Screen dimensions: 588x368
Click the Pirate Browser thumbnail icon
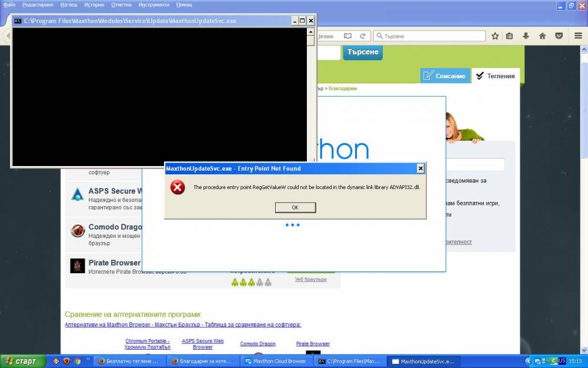click(x=78, y=266)
